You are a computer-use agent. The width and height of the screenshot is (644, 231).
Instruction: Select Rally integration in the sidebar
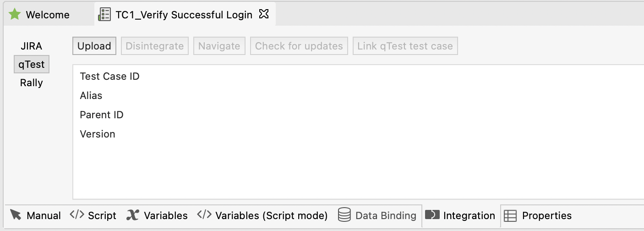pyautogui.click(x=31, y=83)
